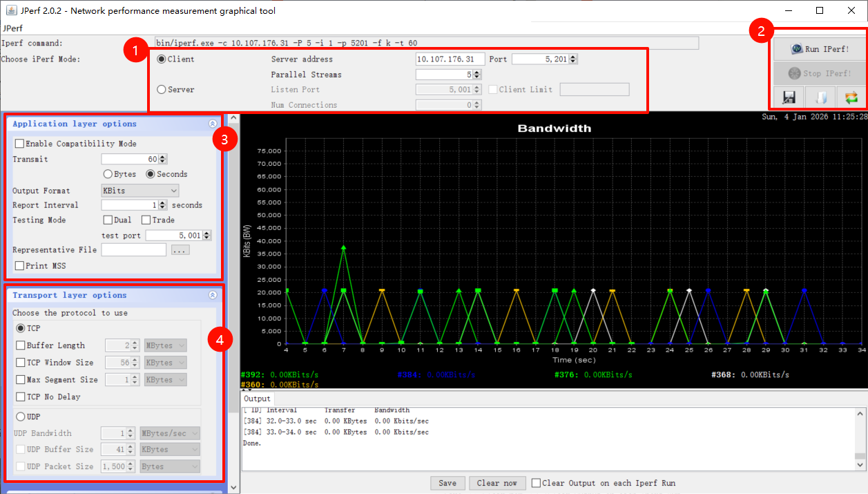Enable the Max Segment Size checkbox
Screen dimensions: 868x494
tap(21, 380)
